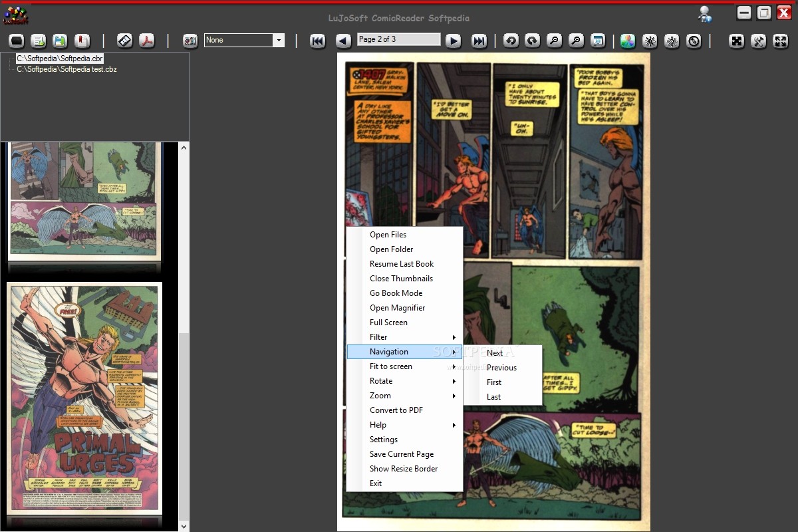Viewport: 798px width, 532px height.
Task: Expand the Navigation submenu
Action: point(404,352)
